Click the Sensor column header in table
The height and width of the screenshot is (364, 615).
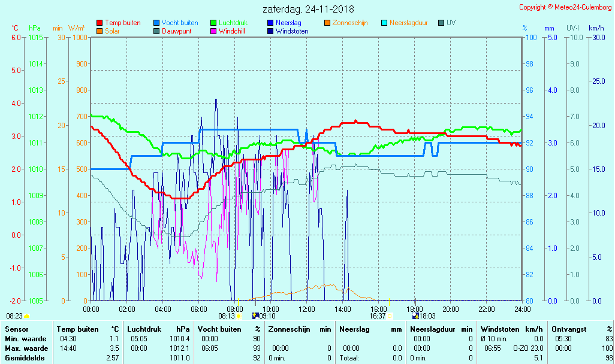tap(17, 329)
